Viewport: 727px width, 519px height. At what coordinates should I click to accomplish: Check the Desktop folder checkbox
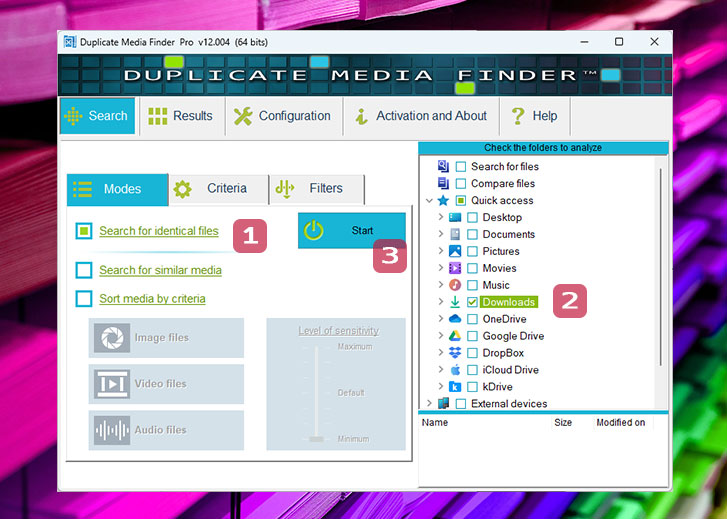pyautogui.click(x=472, y=218)
